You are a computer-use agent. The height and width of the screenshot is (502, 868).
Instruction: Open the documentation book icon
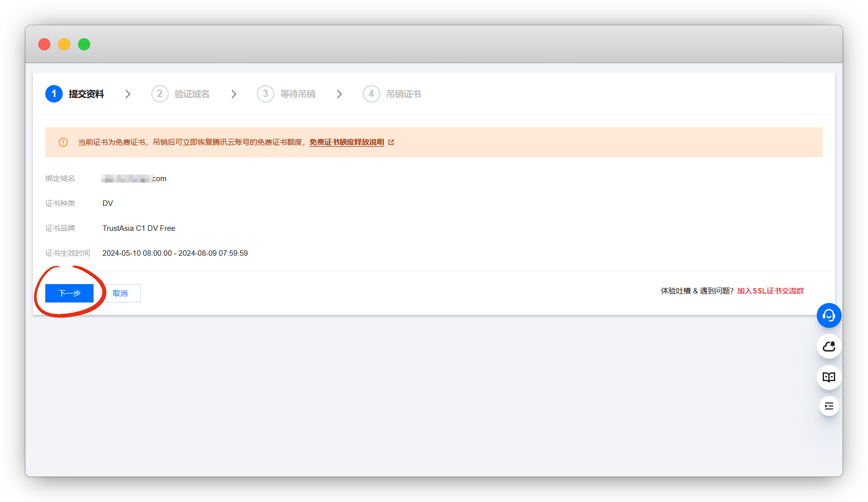(x=829, y=377)
